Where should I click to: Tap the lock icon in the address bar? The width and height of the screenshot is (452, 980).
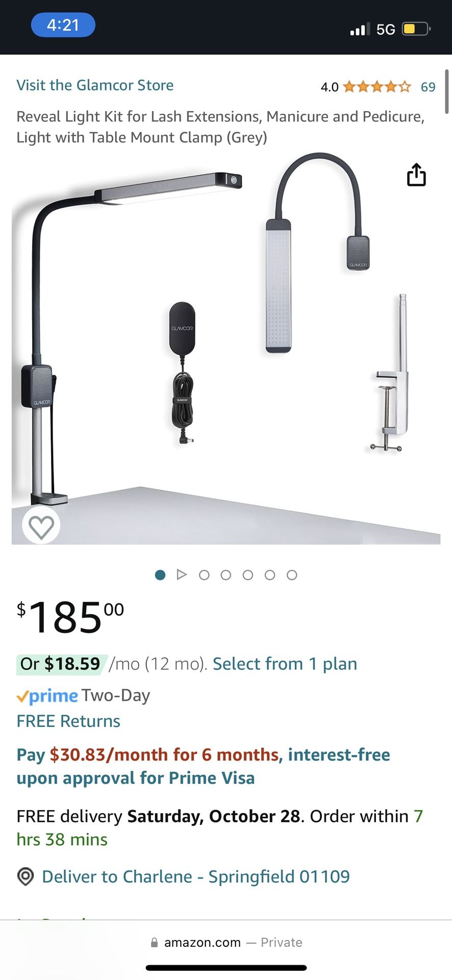[154, 943]
